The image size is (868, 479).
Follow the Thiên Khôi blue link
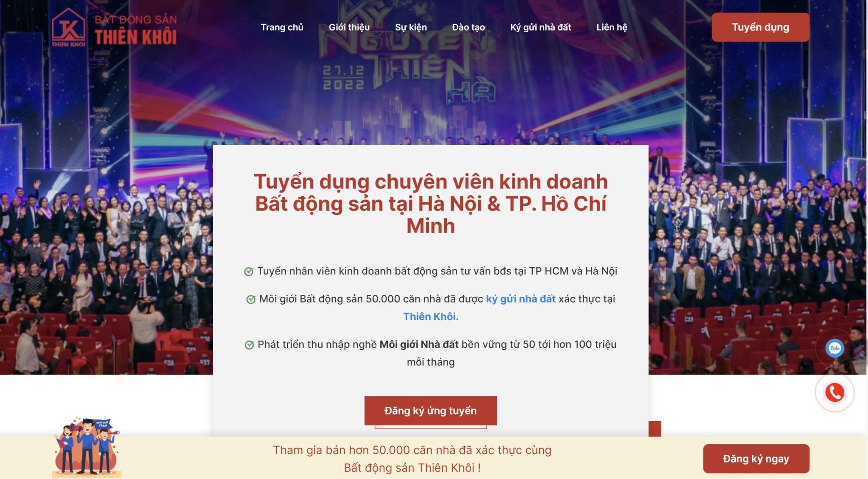coord(431,317)
